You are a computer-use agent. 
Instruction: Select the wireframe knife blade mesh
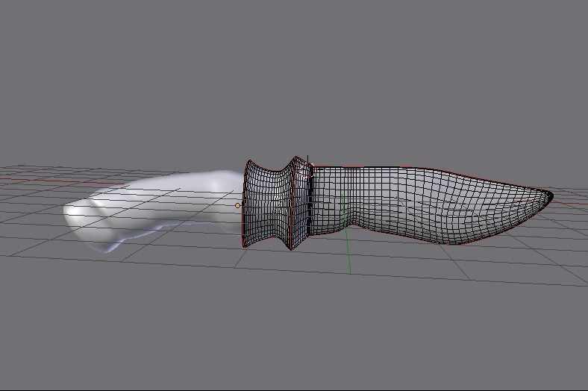tap(431, 204)
